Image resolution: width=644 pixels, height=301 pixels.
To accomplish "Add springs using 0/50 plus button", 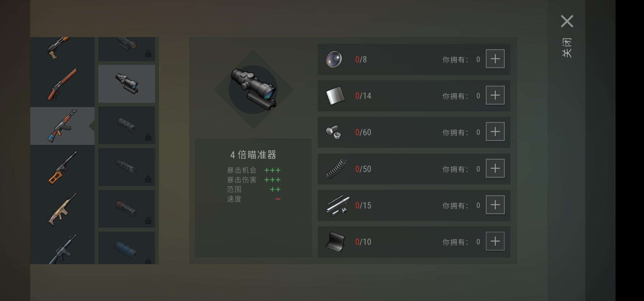I will point(495,168).
